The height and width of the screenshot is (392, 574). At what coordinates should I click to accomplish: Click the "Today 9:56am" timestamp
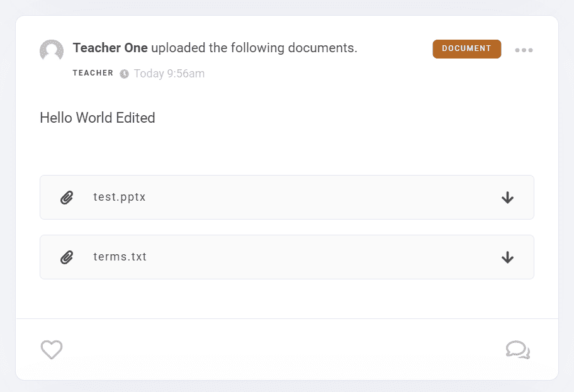pyautogui.click(x=169, y=74)
